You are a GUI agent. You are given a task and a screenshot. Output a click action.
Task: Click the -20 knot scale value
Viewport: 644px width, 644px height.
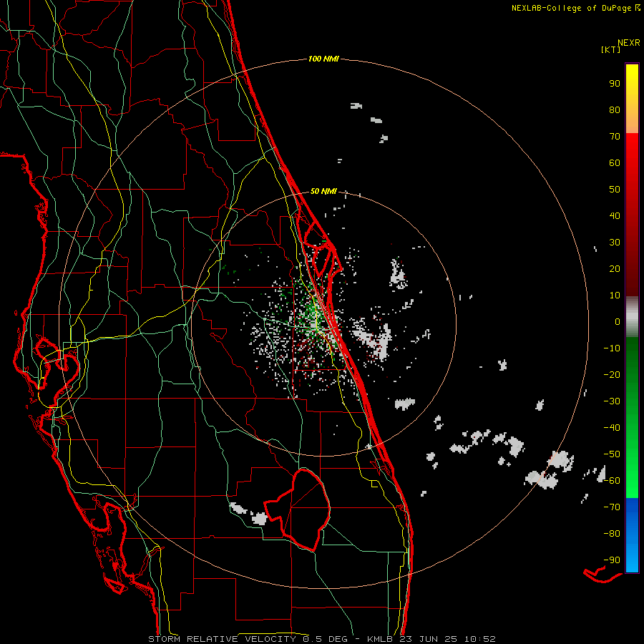tap(612, 374)
